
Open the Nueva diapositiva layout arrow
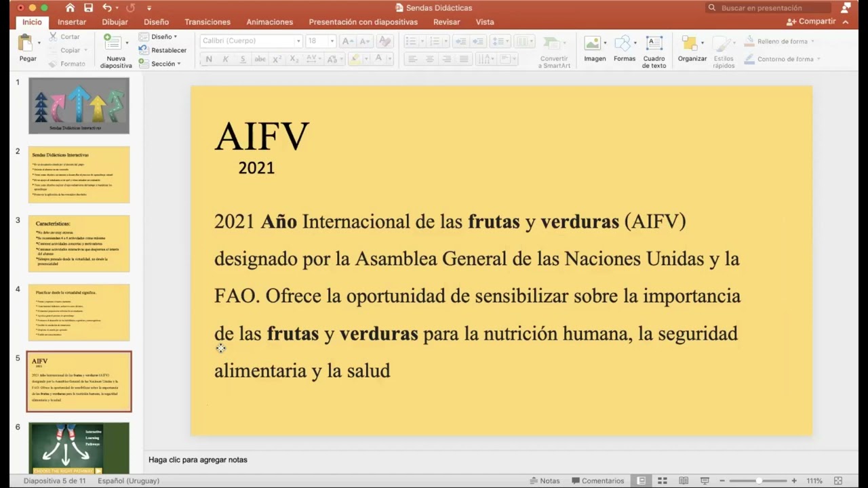pos(126,43)
